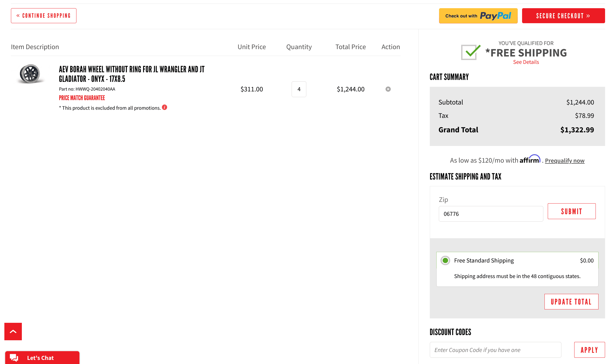Viewport: 616px width, 364px height.
Task: Click Prequalify now Affirm link
Action: pos(565,161)
